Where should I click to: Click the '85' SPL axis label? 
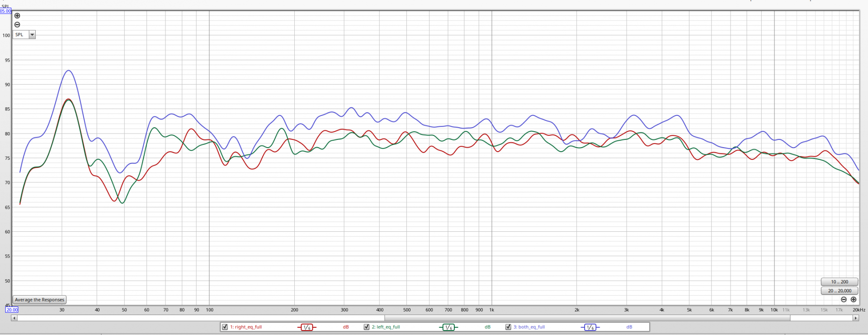tap(7, 109)
